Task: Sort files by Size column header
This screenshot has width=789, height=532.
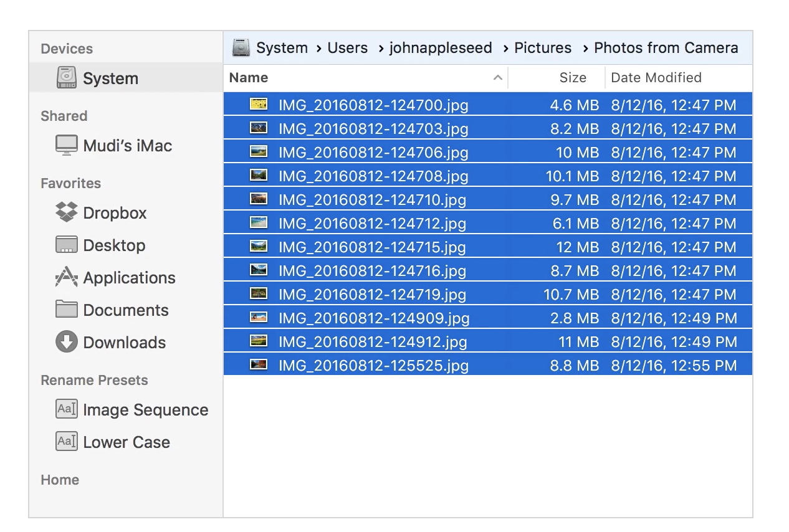Action: click(572, 78)
